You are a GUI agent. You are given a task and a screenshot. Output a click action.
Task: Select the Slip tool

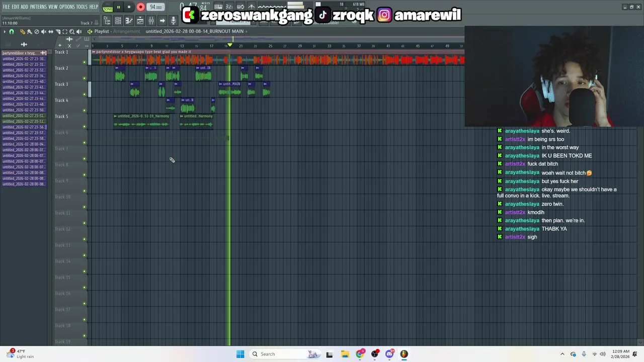[x=50, y=32]
